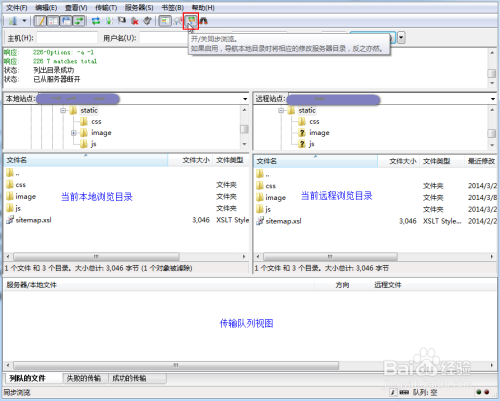Sort remote list by 文件名 column header

tap(315, 161)
